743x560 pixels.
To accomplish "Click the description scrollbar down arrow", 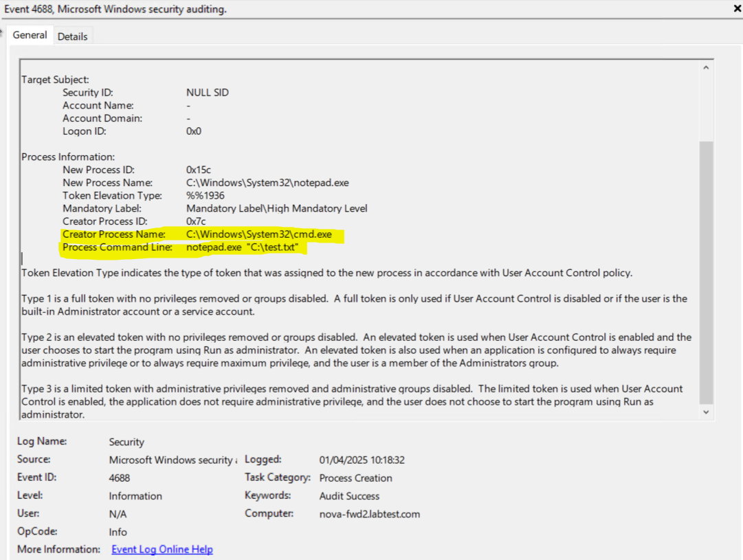I will [705, 412].
